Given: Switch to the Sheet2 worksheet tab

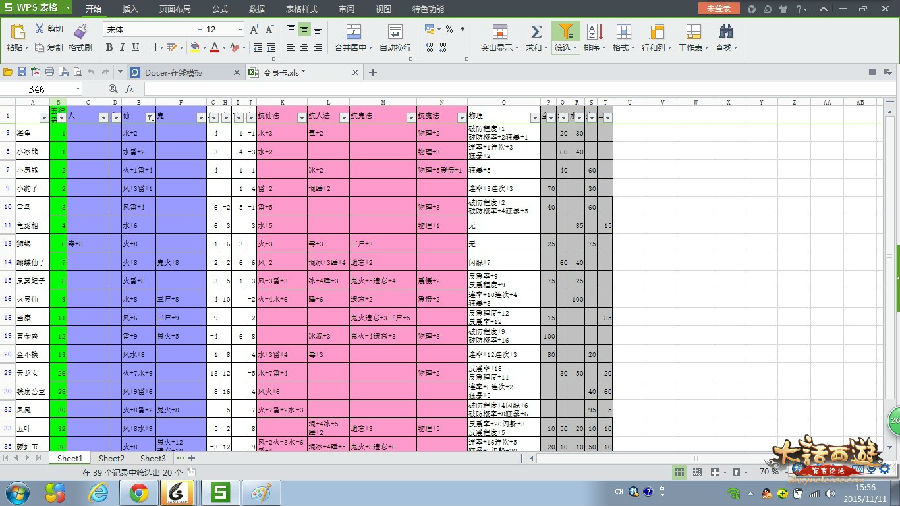Looking at the screenshot, I should 111,457.
